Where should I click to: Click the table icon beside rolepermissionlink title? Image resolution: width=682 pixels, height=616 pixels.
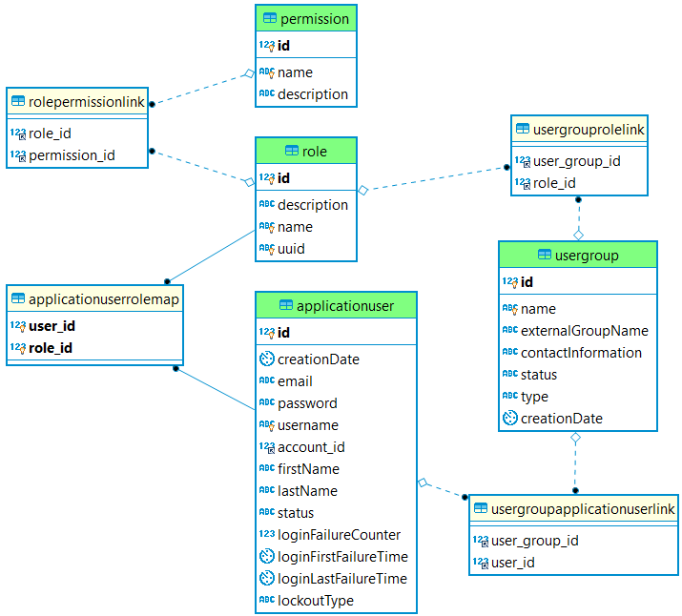[x=18, y=101]
